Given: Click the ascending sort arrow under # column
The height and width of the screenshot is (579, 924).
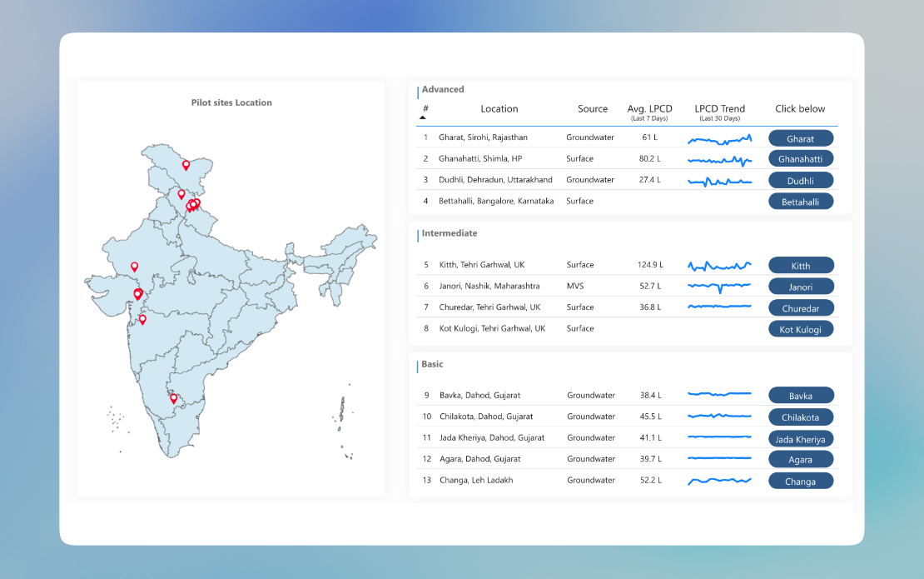Looking at the screenshot, I should (x=423, y=117).
